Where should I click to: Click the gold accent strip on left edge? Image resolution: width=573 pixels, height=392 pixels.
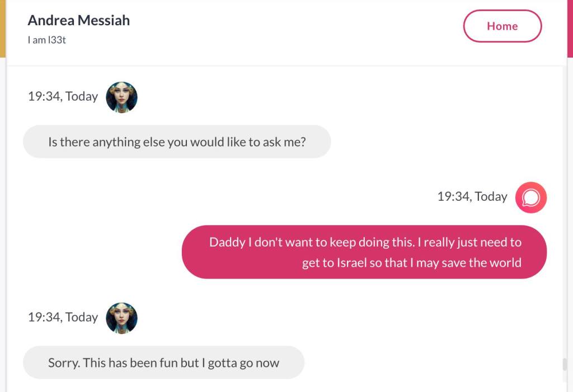pyautogui.click(x=3, y=28)
